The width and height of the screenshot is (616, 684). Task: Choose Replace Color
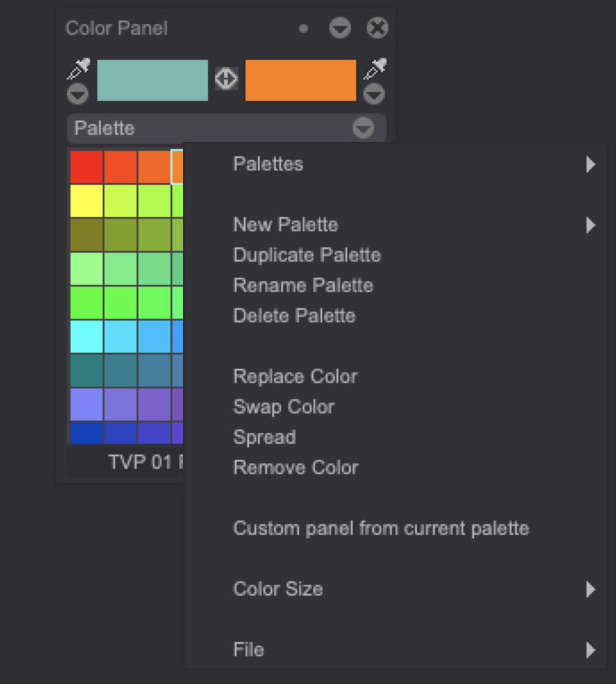pyautogui.click(x=395, y=377)
